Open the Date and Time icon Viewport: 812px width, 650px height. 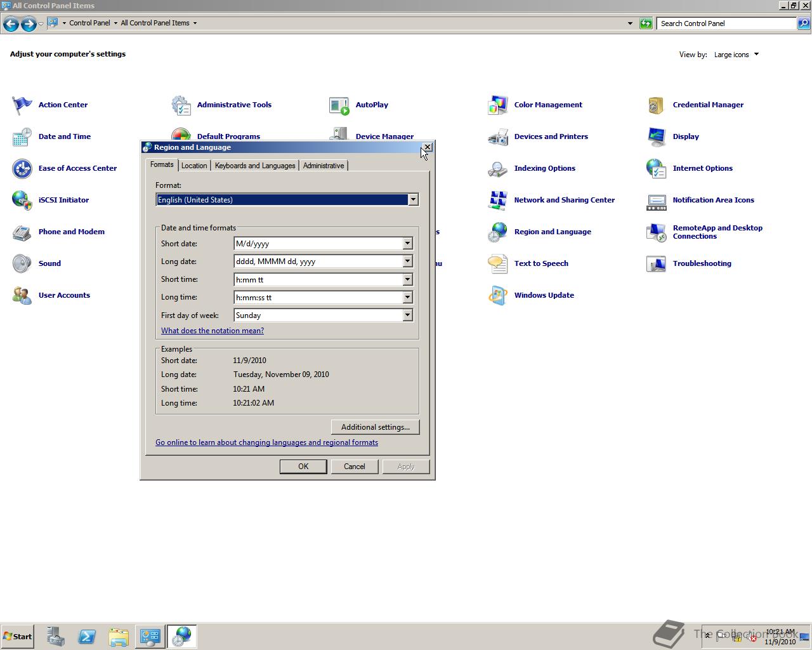pyautogui.click(x=22, y=136)
